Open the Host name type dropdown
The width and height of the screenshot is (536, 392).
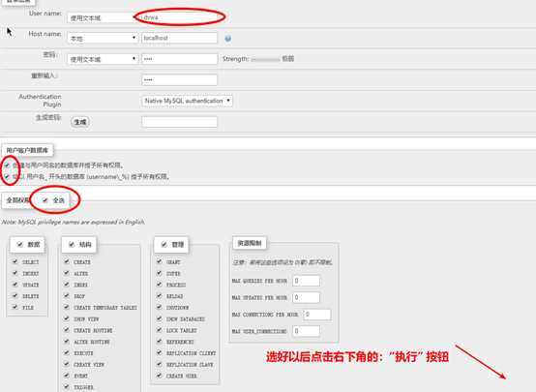coord(103,39)
